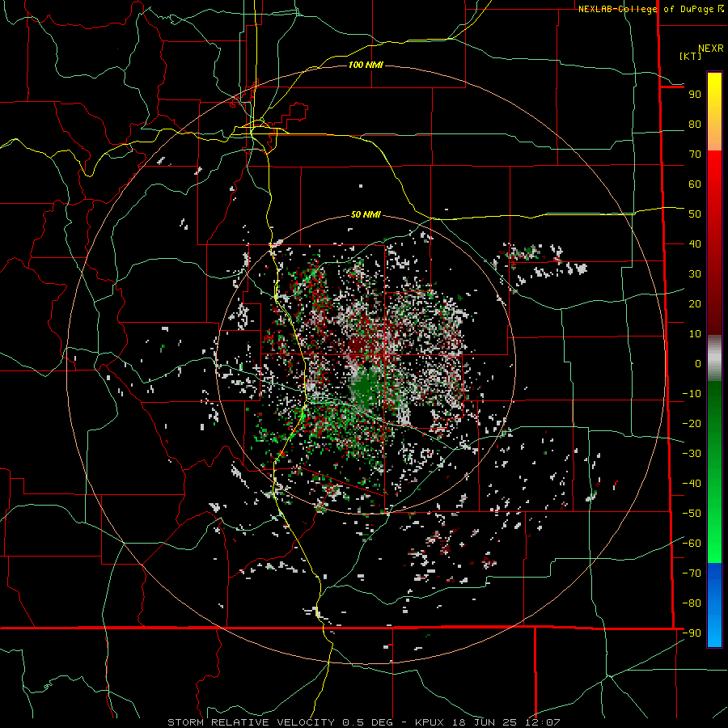Click the 70 value on velocity scale
This screenshot has height=728, width=728.
695,154
